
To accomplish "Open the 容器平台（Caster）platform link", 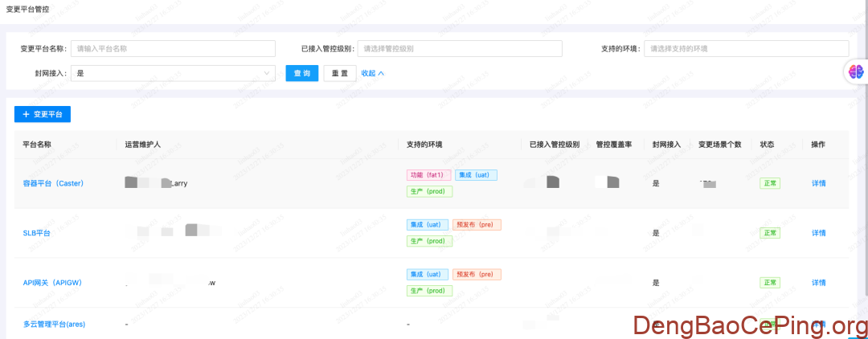I will tap(53, 183).
